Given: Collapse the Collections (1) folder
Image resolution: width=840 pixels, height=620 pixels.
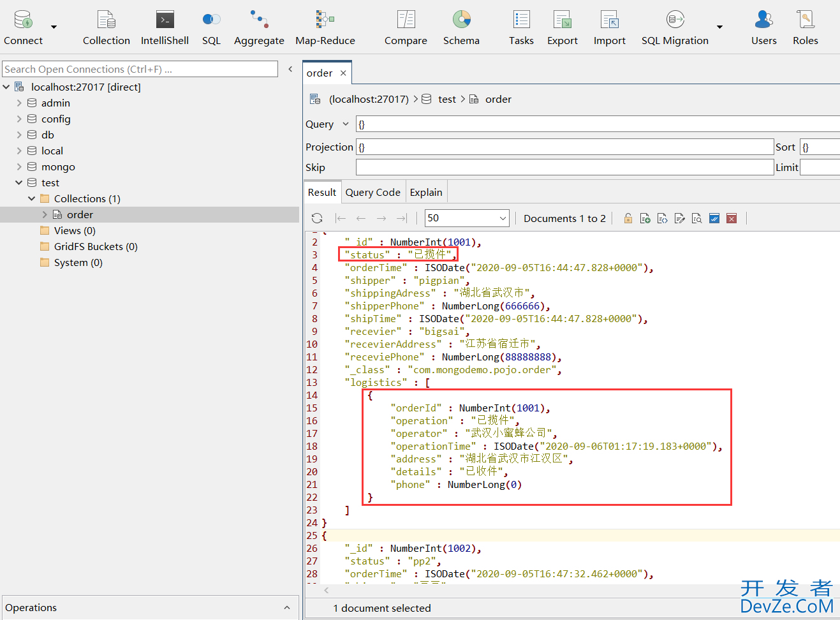Looking at the screenshot, I should pyautogui.click(x=32, y=198).
